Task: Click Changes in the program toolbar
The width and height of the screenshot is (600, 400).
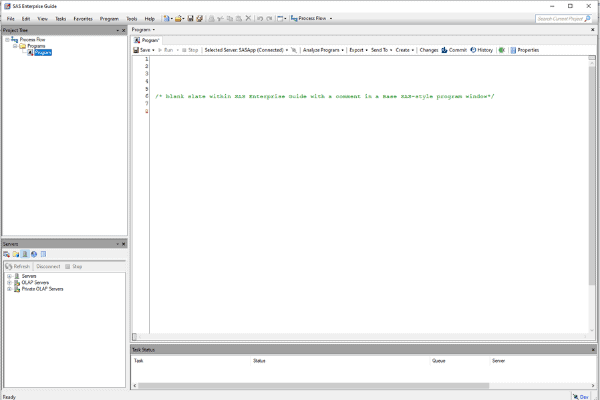Action: [x=429, y=50]
